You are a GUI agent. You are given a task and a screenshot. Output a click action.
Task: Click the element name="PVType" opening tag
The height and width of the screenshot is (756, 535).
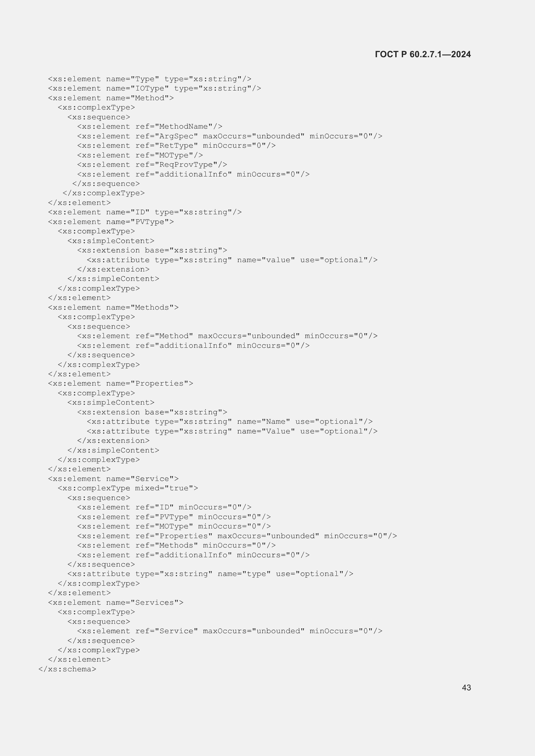point(111,222)
